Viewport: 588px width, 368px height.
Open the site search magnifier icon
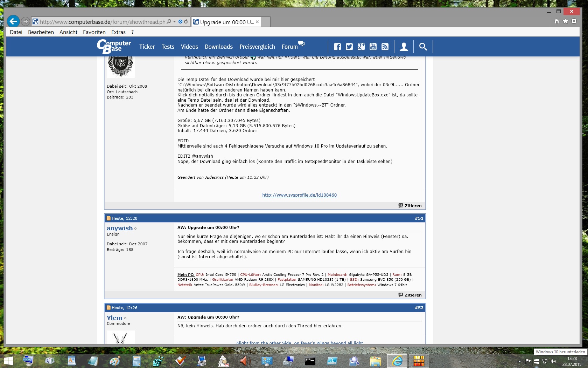(x=423, y=47)
